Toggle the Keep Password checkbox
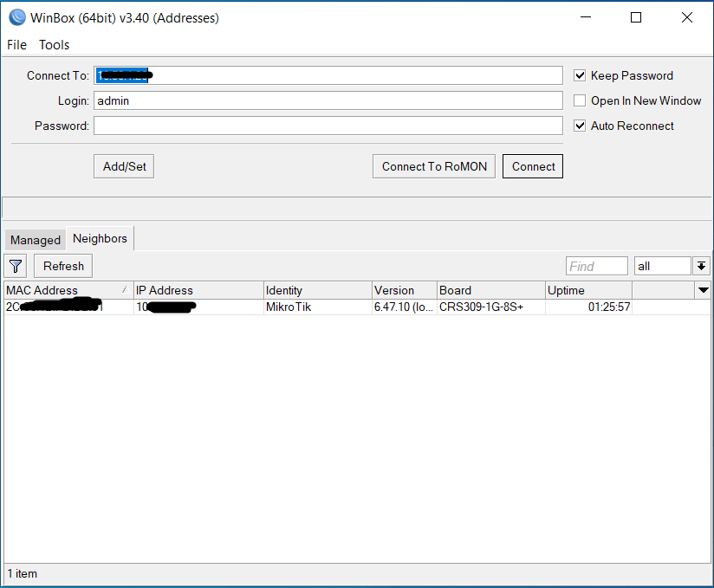The image size is (714, 588). 579,75
